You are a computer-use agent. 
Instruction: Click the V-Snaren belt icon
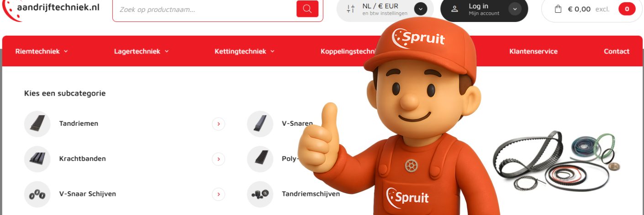(x=260, y=124)
